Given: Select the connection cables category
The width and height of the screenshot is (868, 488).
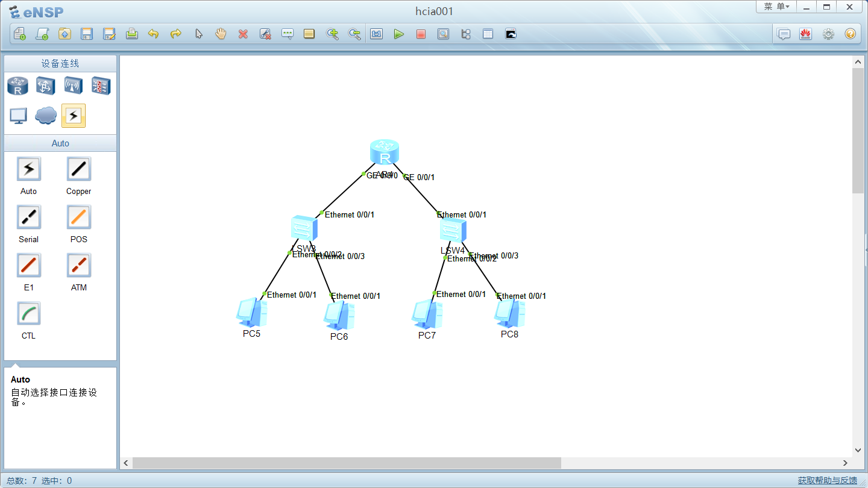Looking at the screenshot, I should [x=74, y=116].
